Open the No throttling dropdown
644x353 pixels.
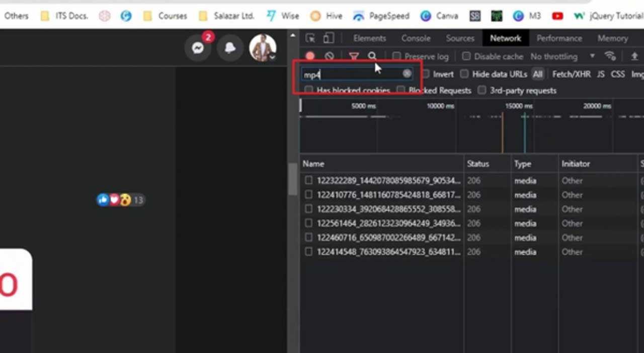click(562, 56)
